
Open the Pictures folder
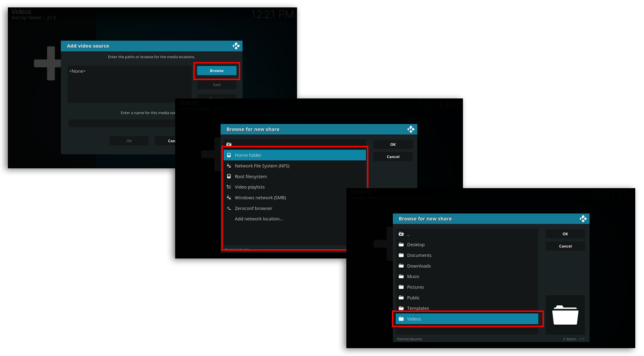tap(467, 287)
